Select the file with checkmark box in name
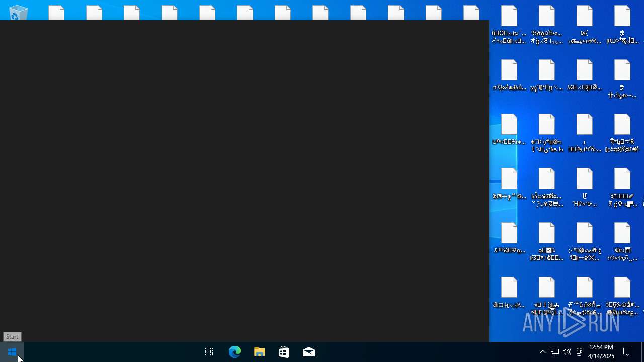 (547, 241)
